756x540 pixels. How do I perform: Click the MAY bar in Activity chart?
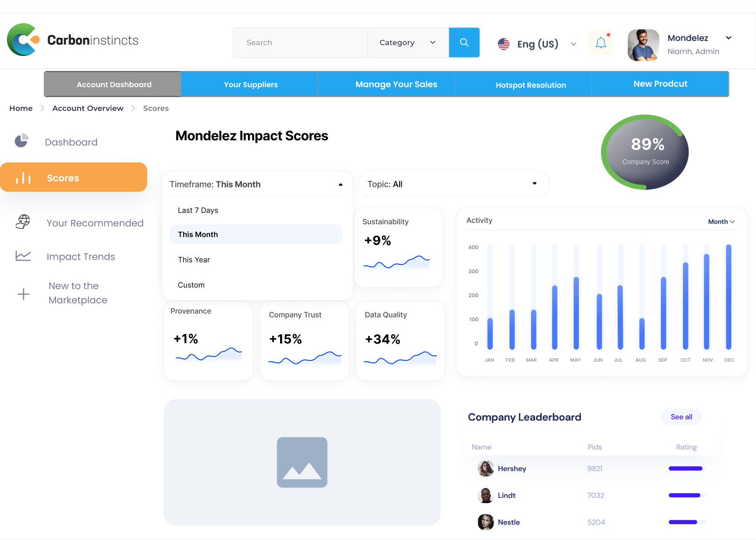[576, 313]
